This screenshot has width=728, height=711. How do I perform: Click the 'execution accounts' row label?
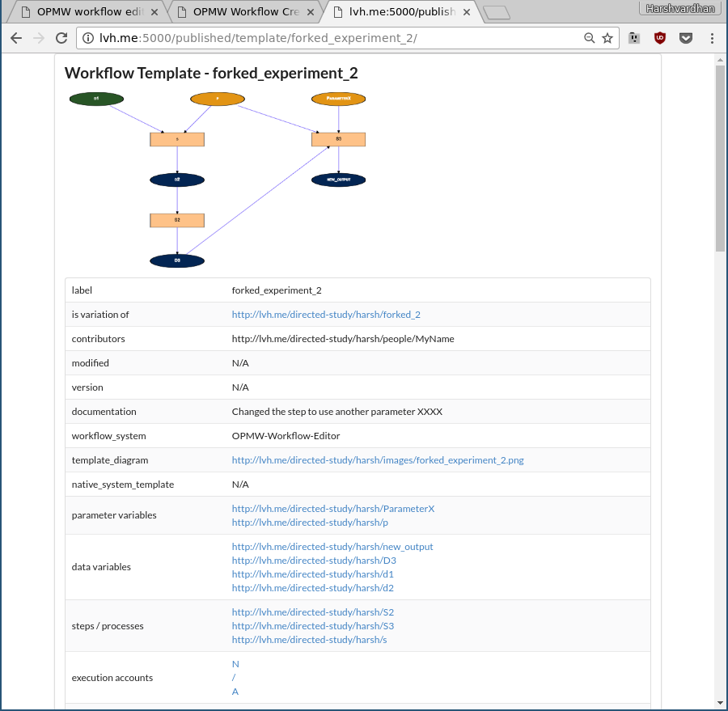112,678
